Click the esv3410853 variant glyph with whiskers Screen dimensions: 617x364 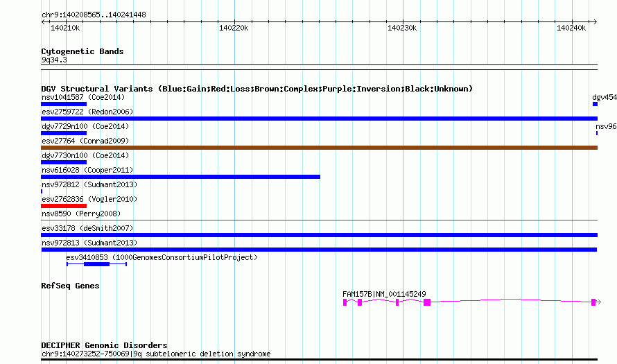click(96, 264)
